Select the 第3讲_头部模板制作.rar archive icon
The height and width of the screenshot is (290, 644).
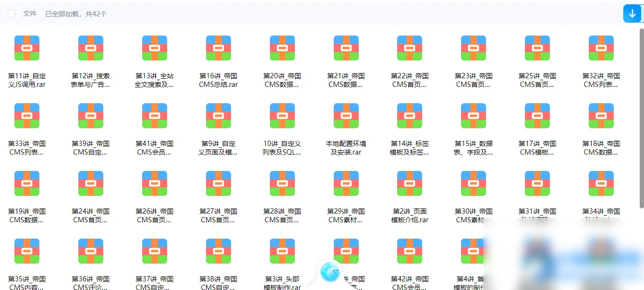(282, 251)
